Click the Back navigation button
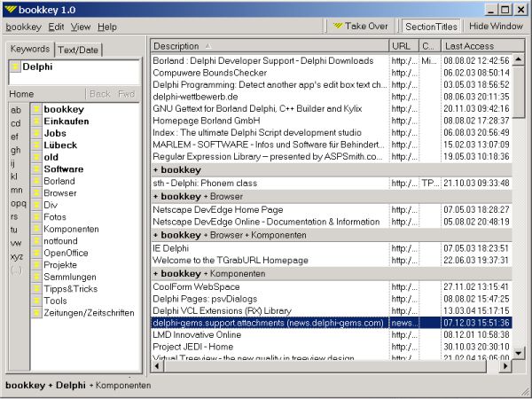The width and height of the screenshot is (532, 399). [100, 94]
